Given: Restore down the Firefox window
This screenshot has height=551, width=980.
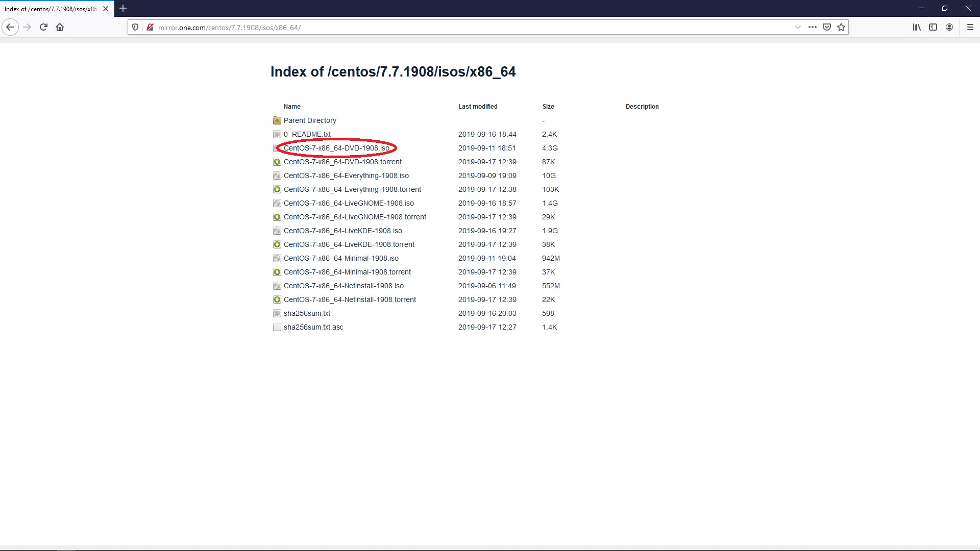Looking at the screenshot, I should 944,8.
